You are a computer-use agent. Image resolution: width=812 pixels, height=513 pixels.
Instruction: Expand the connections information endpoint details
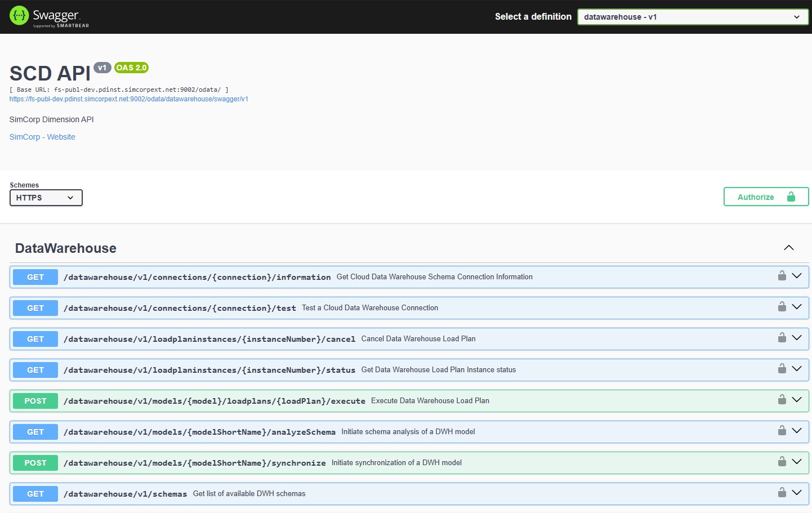pos(797,276)
